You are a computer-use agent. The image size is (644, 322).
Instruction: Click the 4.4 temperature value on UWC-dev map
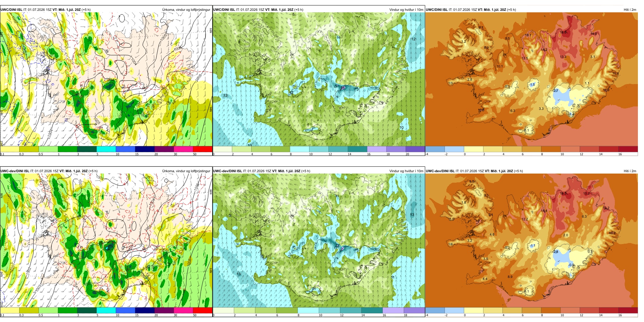coord(485,279)
